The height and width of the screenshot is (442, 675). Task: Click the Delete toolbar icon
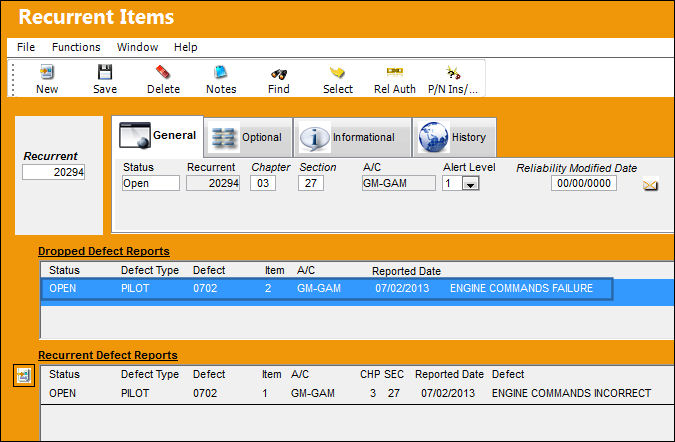[x=163, y=72]
